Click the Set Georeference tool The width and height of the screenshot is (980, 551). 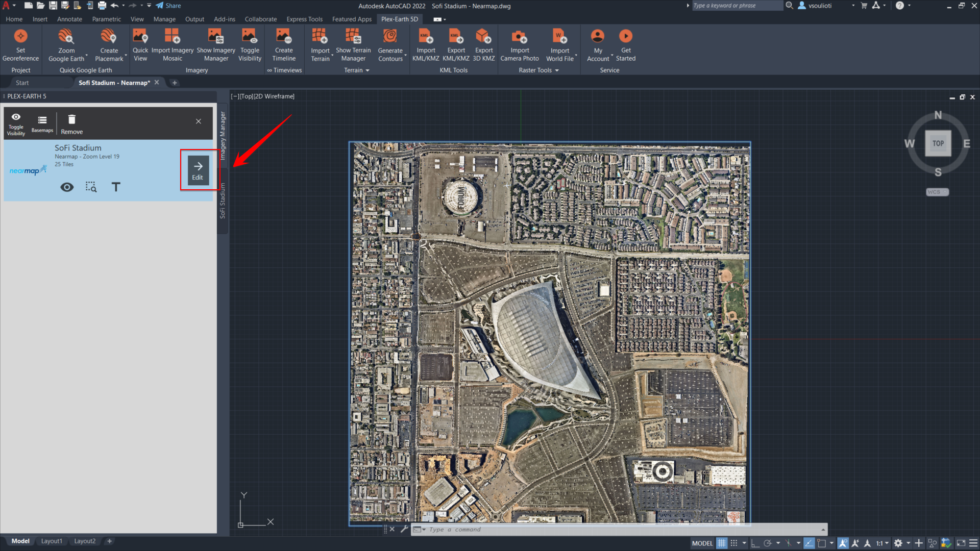pyautogui.click(x=20, y=45)
